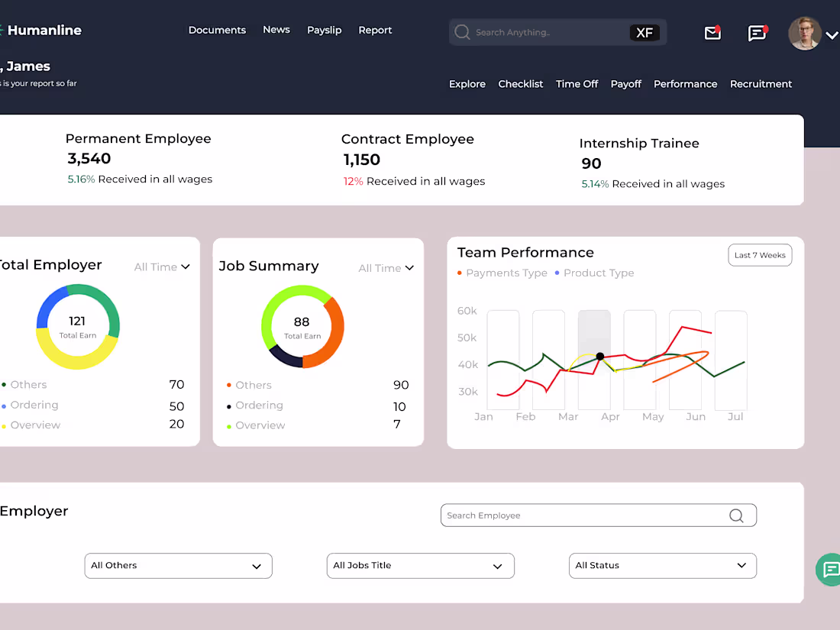Open the chat messages icon in header

758,33
